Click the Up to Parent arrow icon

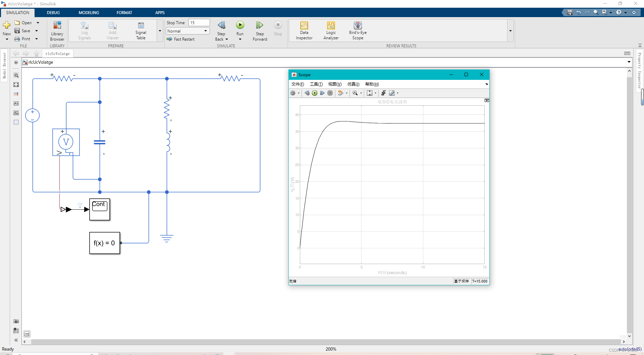37,54
